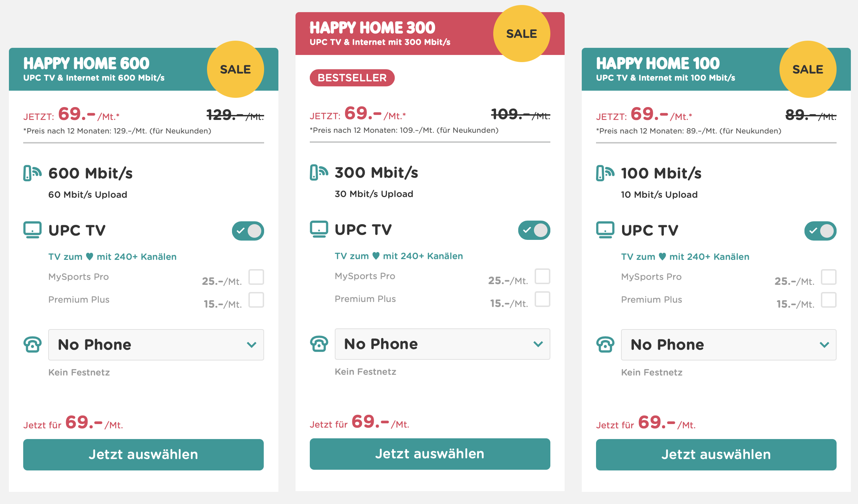Click the Wi-Fi icon beside 300 Mbit/s
This screenshot has width=858, height=504.
pyautogui.click(x=319, y=172)
